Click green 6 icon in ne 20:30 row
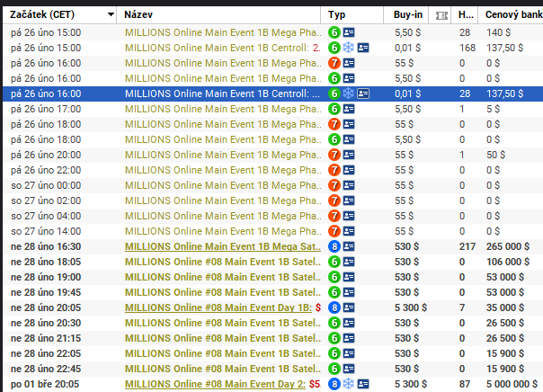Screen dimensions: 543x392 coord(334,323)
